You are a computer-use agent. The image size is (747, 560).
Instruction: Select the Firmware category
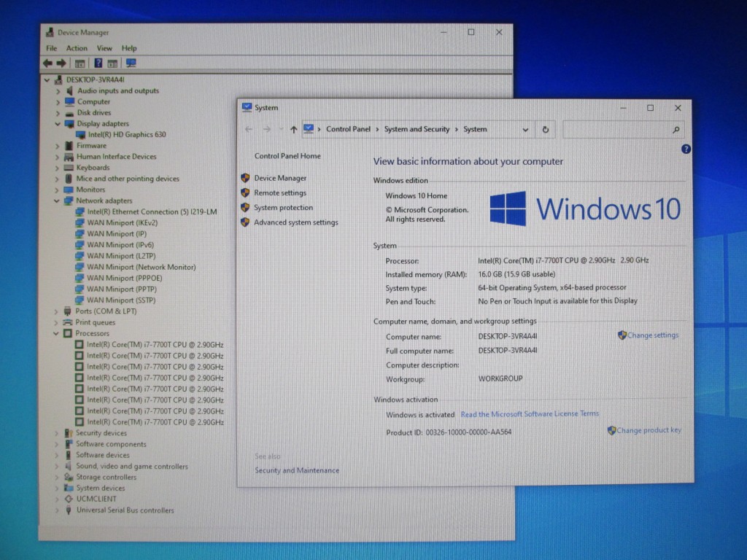tap(91, 146)
